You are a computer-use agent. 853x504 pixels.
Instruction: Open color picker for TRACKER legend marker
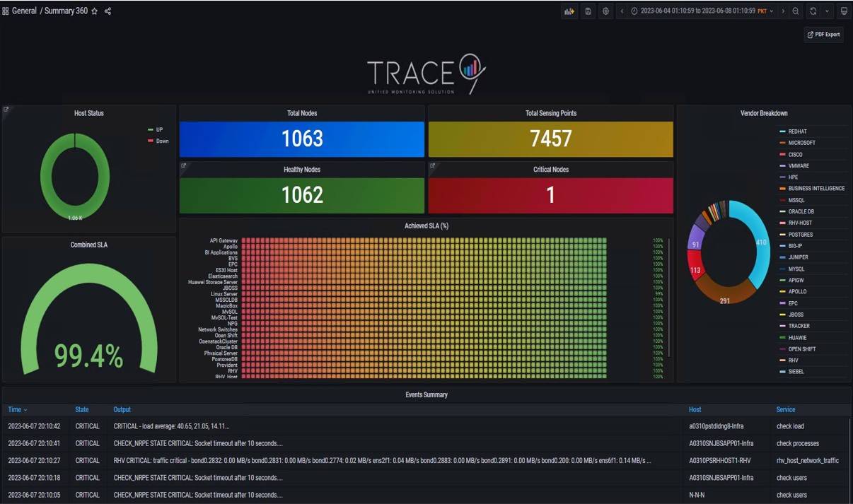tap(782, 326)
